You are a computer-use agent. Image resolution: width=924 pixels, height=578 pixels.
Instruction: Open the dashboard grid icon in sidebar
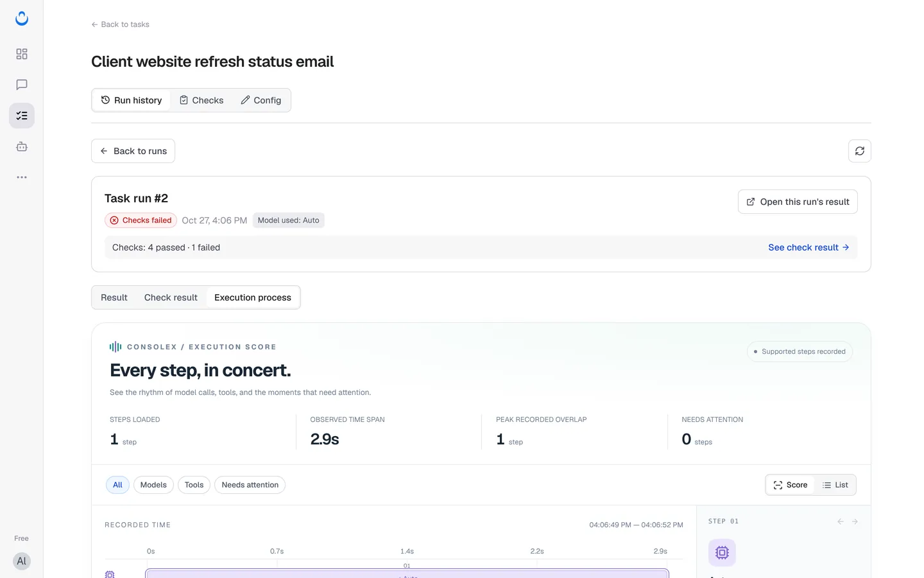click(22, 54)
